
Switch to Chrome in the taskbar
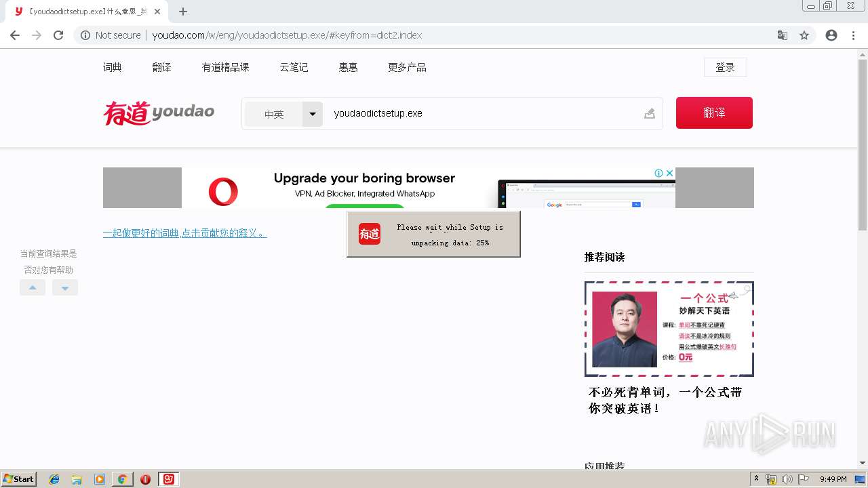(x=122, y=479)
